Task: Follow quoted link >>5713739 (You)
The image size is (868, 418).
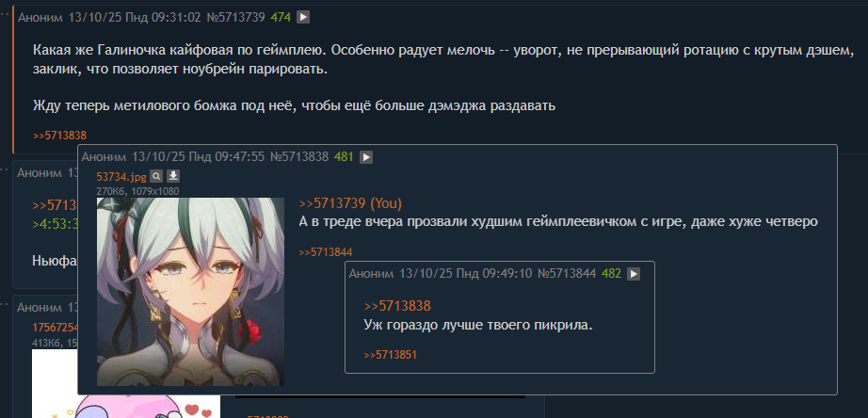Action: pos(350,203)
